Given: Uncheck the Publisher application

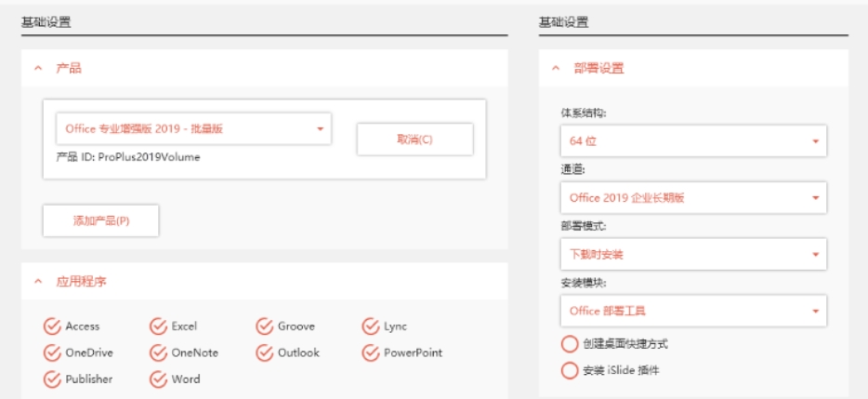Looking at the screenshot, I should [x=52, y=379].
